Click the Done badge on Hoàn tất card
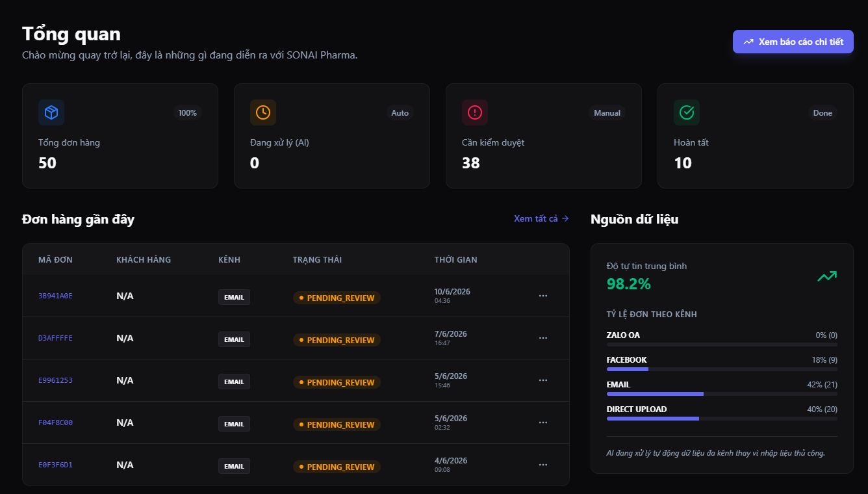This screenshot has width=868, height=494. 823,112
